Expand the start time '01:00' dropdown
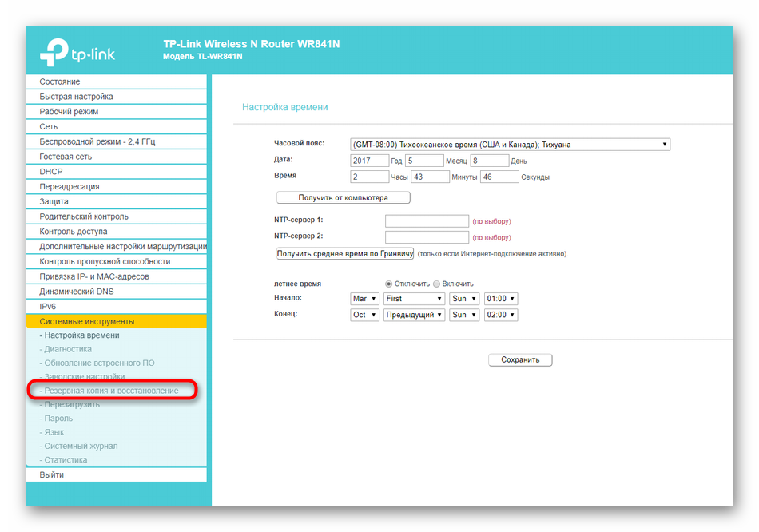The width and height of the screenshot is (759, 532). 501,299
